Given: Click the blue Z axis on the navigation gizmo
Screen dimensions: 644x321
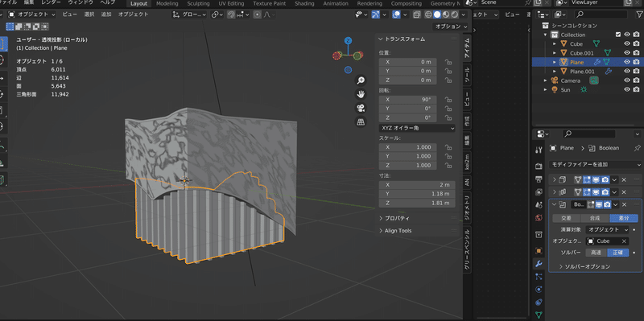Looking at the screenshot, I should [348, 40].
